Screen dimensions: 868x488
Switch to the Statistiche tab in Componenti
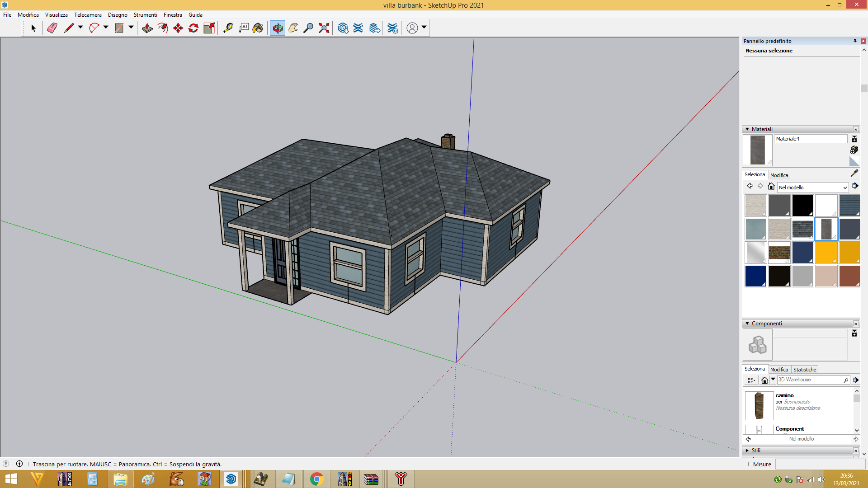pos(805,370)
